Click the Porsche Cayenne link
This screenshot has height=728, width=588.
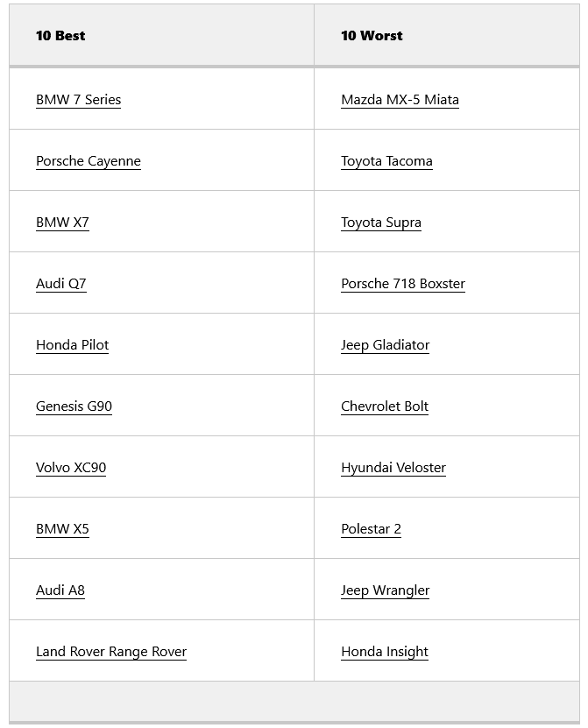(88, 161)
